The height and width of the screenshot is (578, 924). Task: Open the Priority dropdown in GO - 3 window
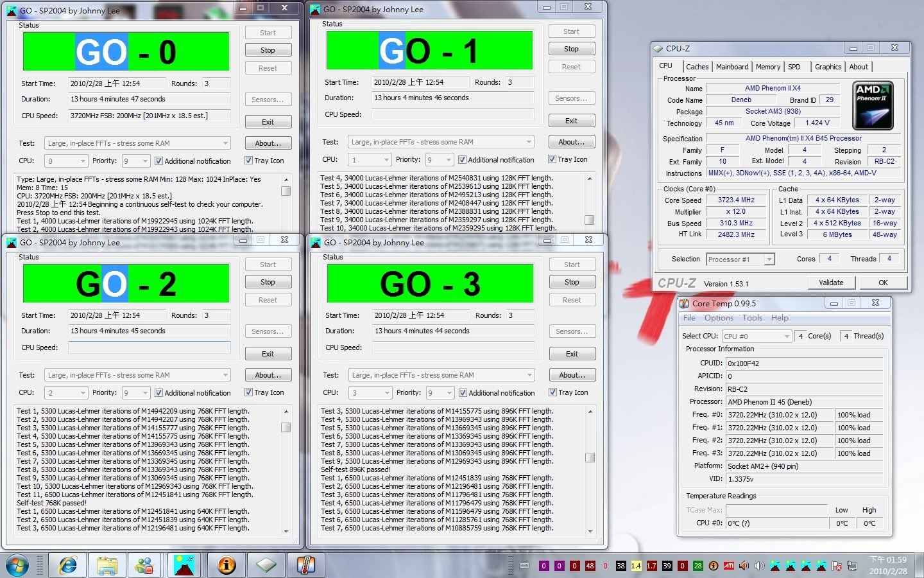440,393
